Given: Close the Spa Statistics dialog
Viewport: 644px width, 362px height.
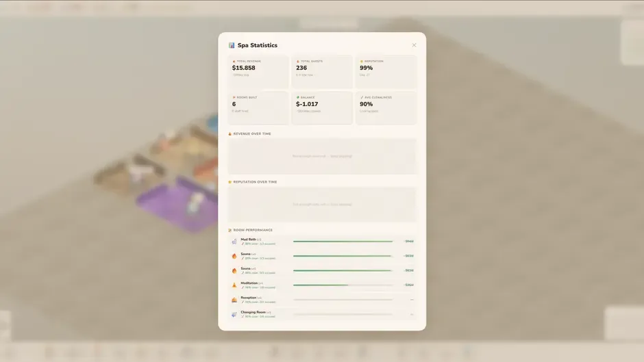Looking at the screenshot, I should click(414, 45).
